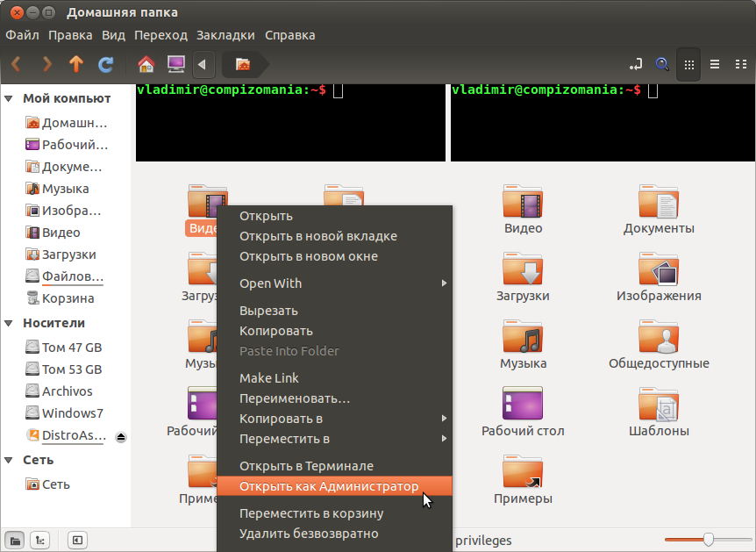The width and height of the screenshot is (756, 552).
Task: Go back with the left arrow toolbar button
Action: click(16, 64)
